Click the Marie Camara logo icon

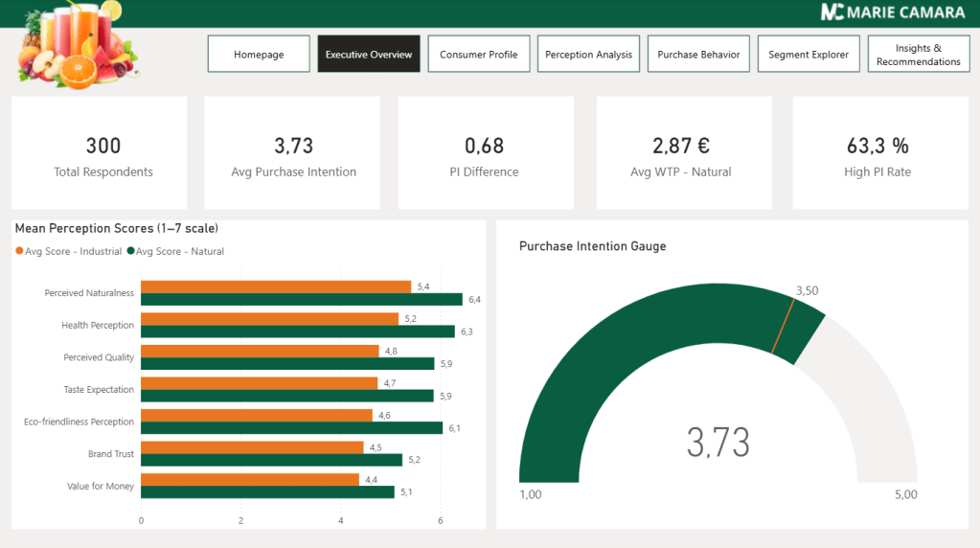[832, 12]
